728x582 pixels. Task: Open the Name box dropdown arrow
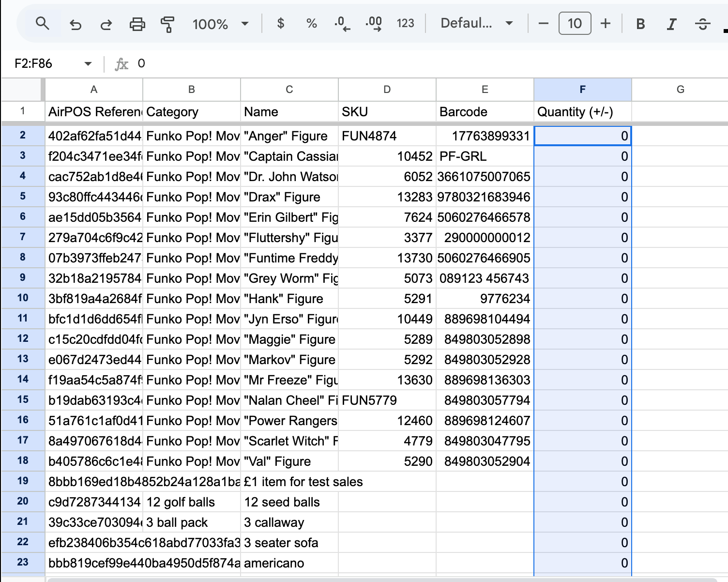(x=88, y=63)
